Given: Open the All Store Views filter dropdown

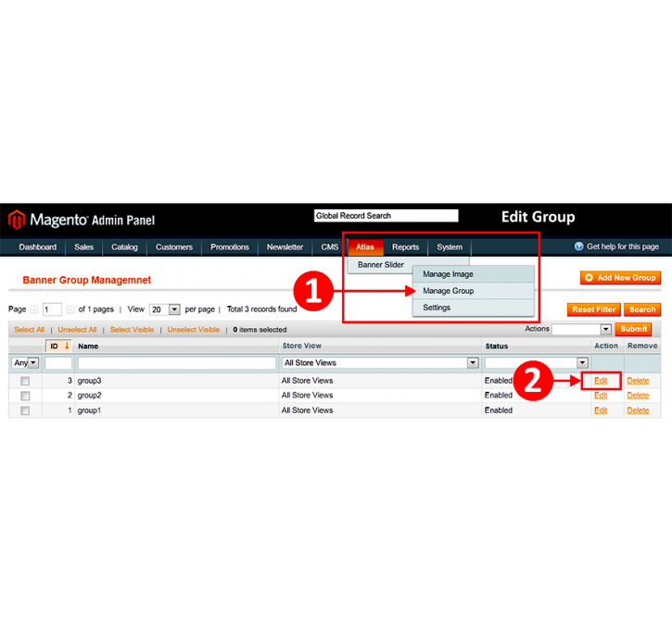Looking at the screenshot, I should [x=380, y=363].
